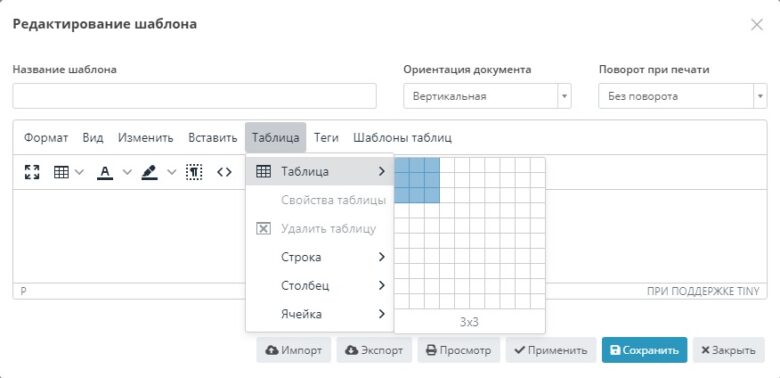The height and width of the screenshot is (378, 780).
Task: Click the Применить button
Action: tap(551, 350)
